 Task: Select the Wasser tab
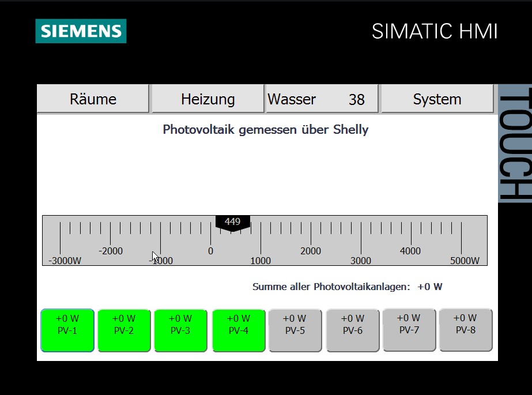click(322, 99)
